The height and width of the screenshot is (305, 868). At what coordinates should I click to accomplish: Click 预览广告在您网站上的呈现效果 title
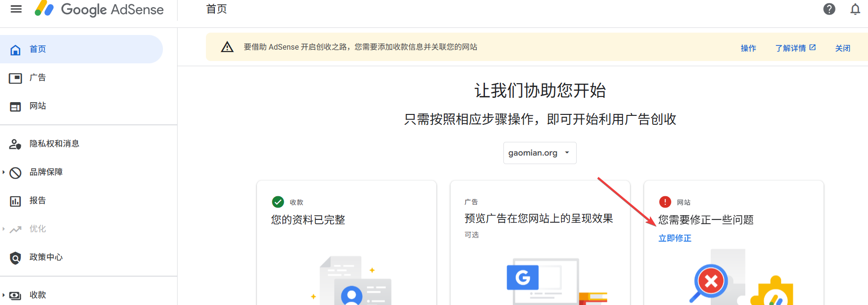click(538, 218)
